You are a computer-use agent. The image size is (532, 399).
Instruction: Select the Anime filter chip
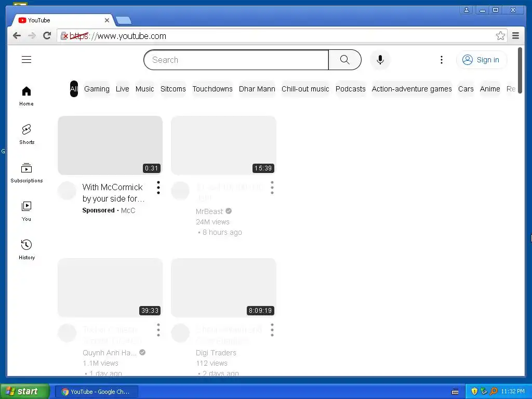click(489, 89)
